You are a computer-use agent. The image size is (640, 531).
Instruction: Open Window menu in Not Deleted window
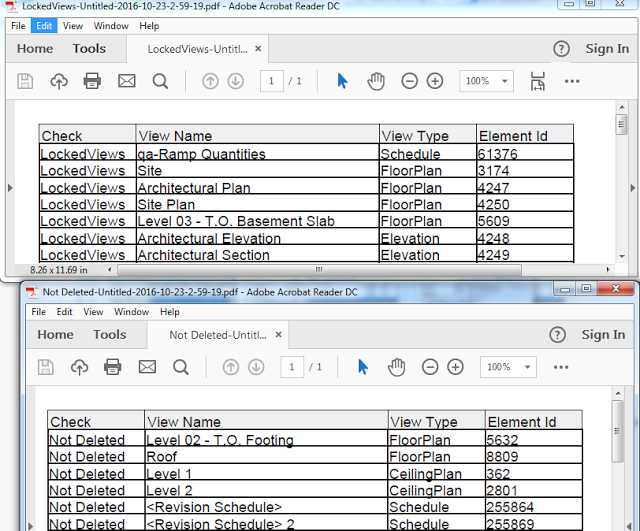click(131, 312)
